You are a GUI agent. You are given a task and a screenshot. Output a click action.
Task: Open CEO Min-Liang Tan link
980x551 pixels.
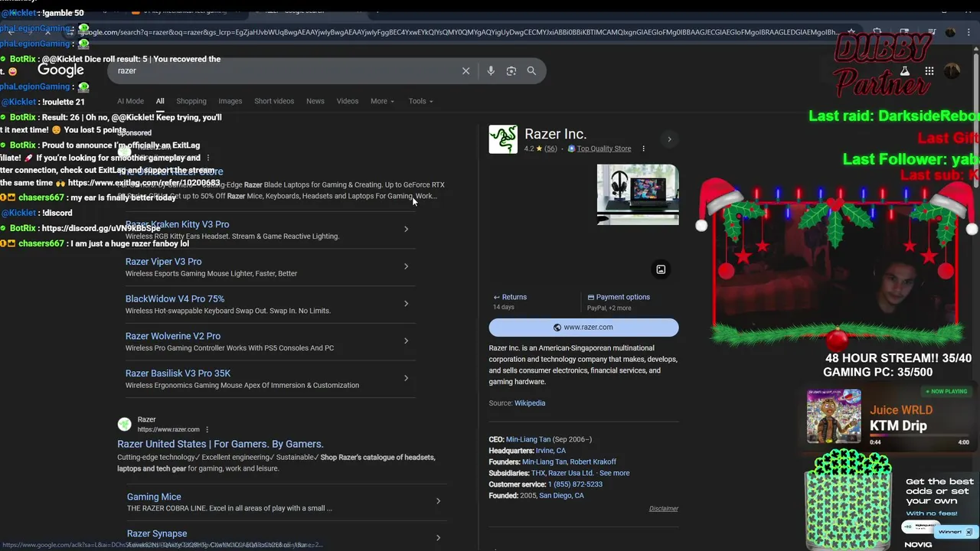pyautogui.click(x=528, y=439)
